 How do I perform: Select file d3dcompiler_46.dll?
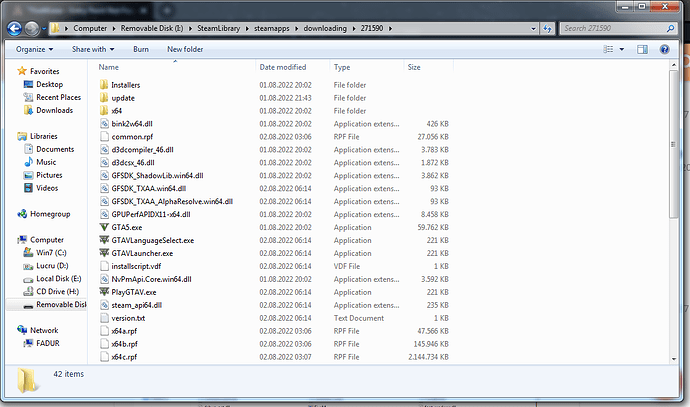point(142,150)
